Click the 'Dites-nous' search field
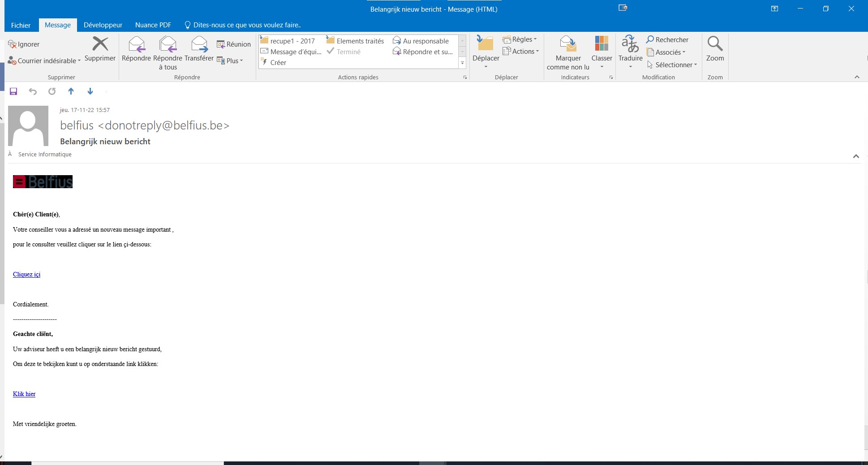This screenshot has width=868, height=465. coord(247,25)
